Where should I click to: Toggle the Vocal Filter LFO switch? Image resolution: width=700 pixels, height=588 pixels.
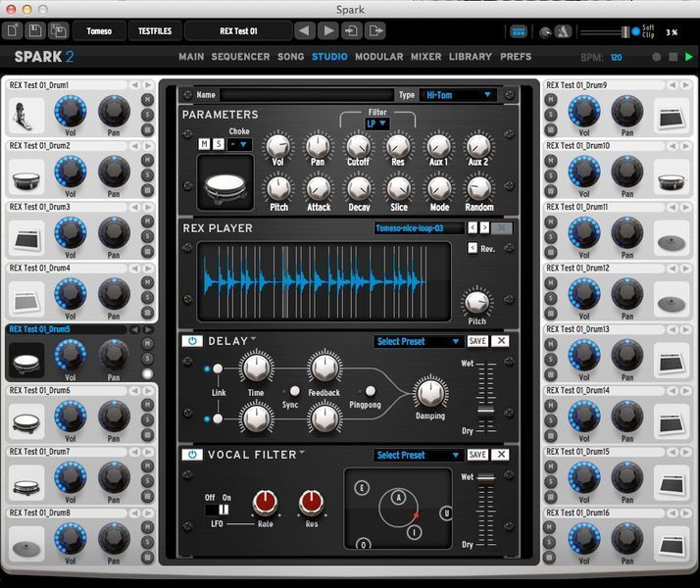(x=223, y=510)
